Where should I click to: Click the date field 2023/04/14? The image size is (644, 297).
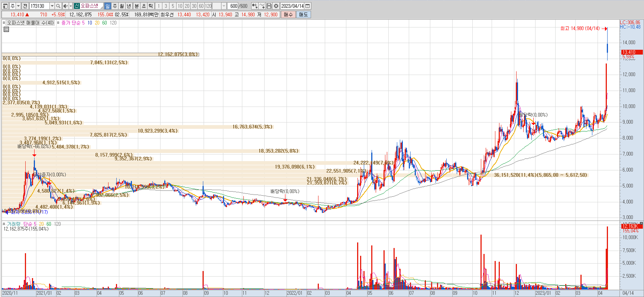pyautogui.click(x=292, y=6)
